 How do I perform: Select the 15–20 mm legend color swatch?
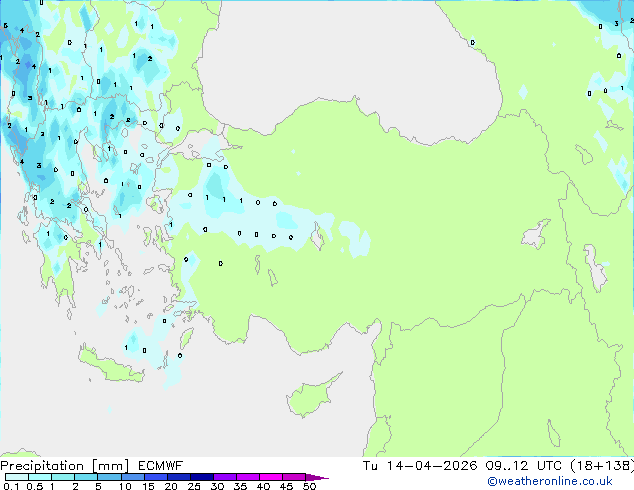tap(156, 477)
